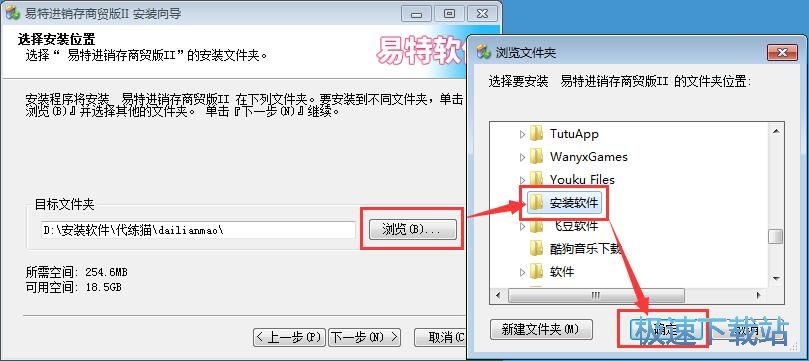
Task: Close the 浏览文件夹 dialog
Action: coord(782,53)
